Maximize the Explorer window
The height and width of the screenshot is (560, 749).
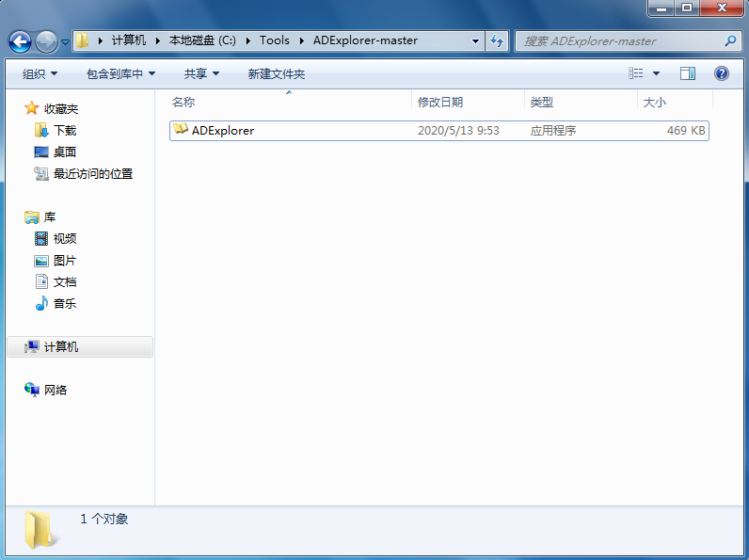[x=687, y=8]
